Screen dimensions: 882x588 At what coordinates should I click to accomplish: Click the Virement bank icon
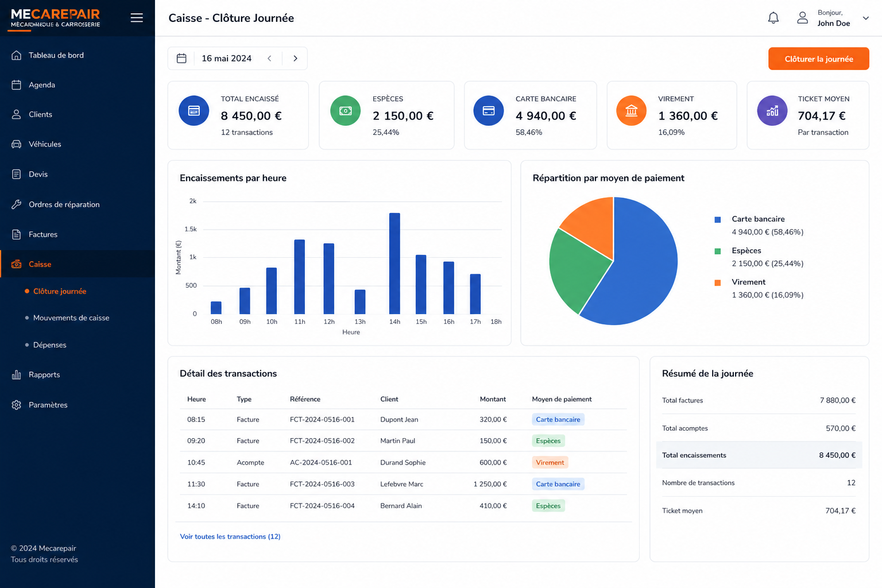(x=632, y=110)
